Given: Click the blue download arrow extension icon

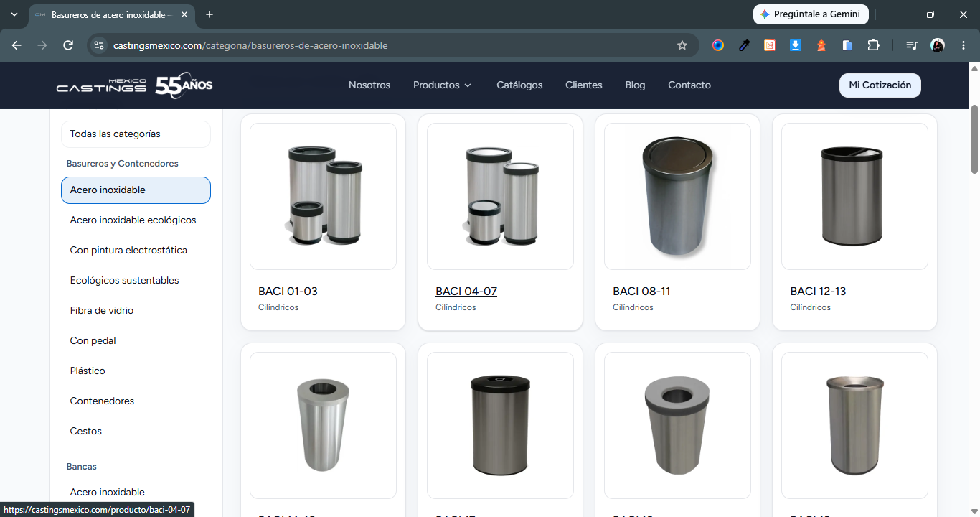Looking at the screenshot, I should (x=796, y=45).
